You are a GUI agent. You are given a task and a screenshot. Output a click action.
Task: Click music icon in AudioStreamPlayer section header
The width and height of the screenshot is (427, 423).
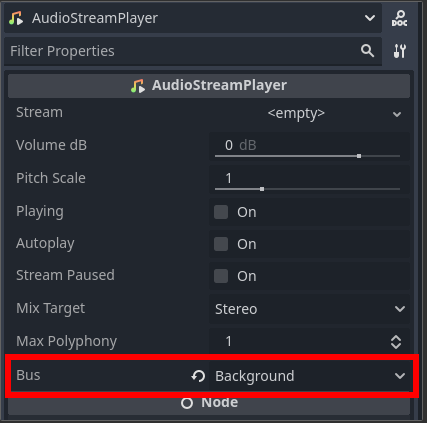[138, 86]
